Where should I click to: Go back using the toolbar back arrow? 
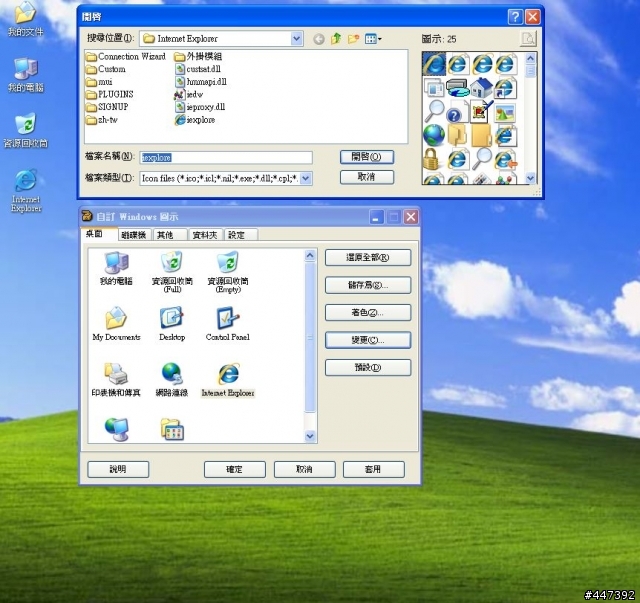click(x=319, y=39)
